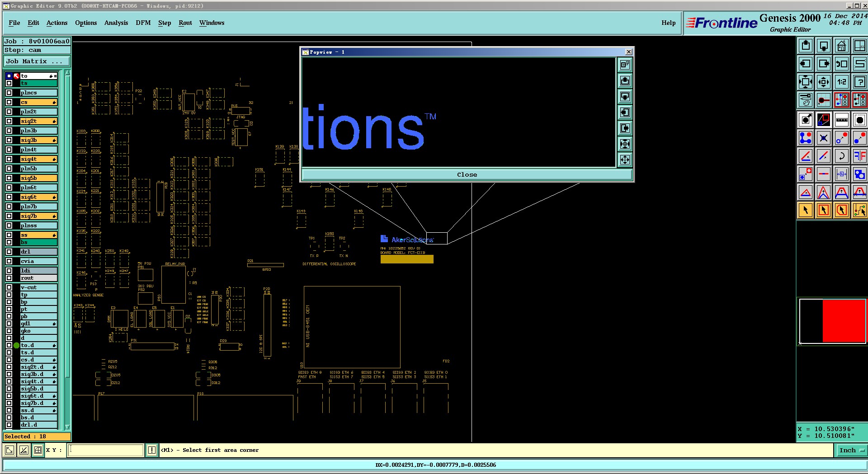The image size is (868, 474).
Task: Select the delete feature X icon
Action: point(824,138)
